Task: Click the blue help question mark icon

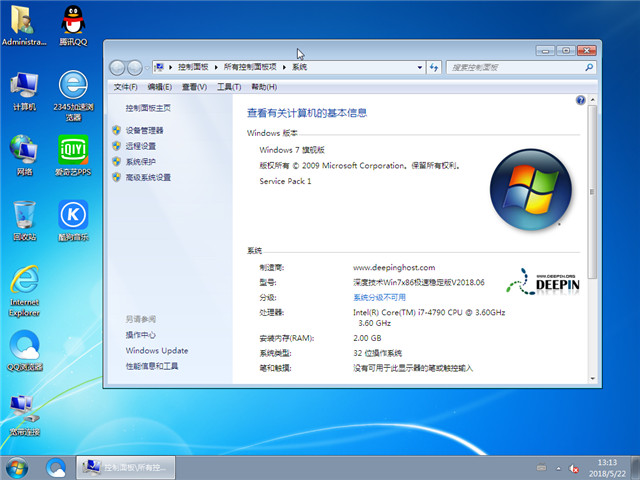Action: pyautogui.click(x=580, y=100)
